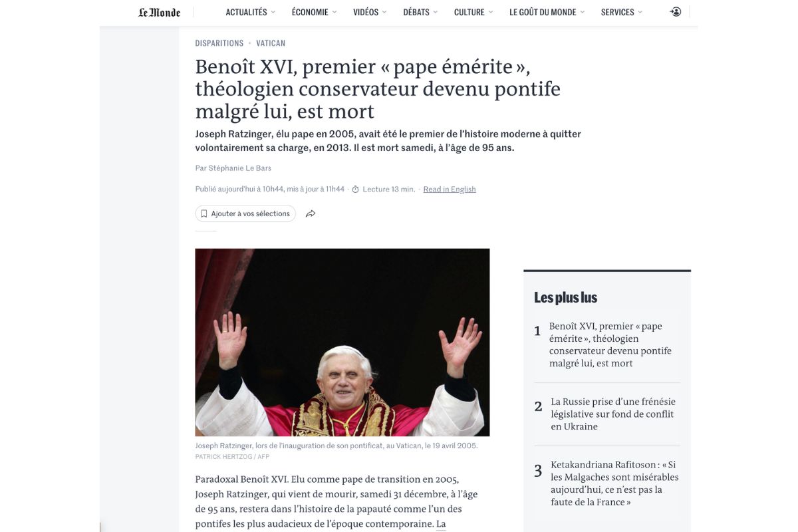Open the Culture menu
This screenshot has width=798, height=532.
[473, 12]
